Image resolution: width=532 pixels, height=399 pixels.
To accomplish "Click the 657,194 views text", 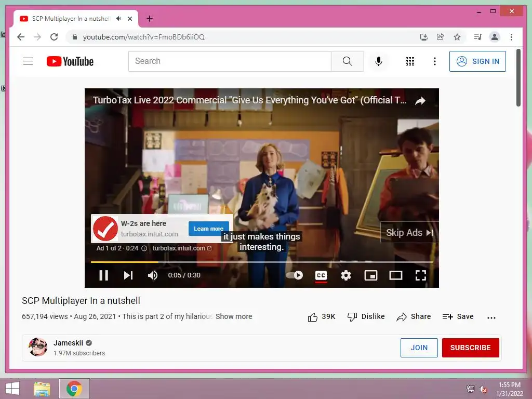I will pos(45,316).
